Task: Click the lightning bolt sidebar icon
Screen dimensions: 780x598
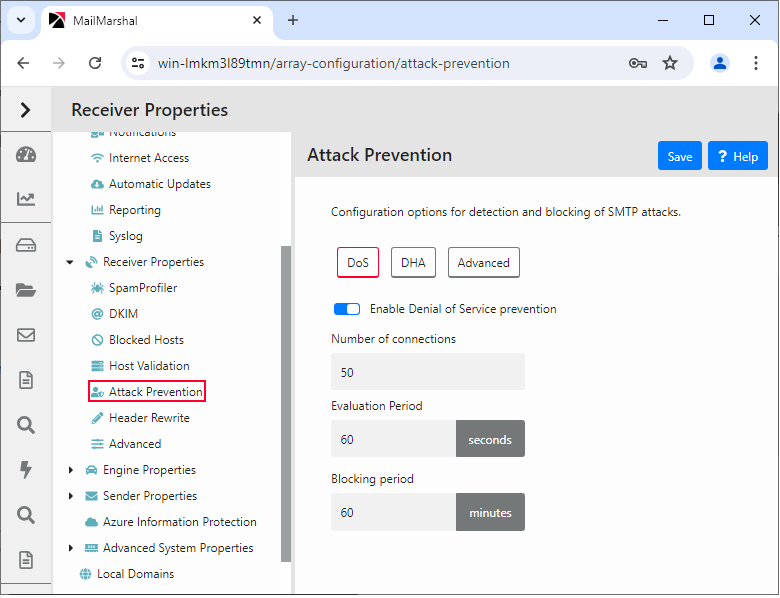Action: [26, 469]
